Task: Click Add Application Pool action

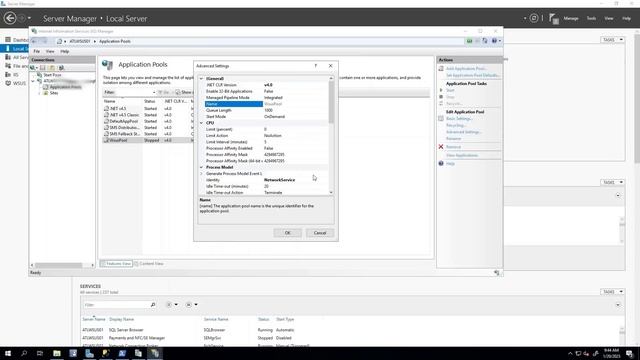Action: pyautogui.click(x=466, y=69)
